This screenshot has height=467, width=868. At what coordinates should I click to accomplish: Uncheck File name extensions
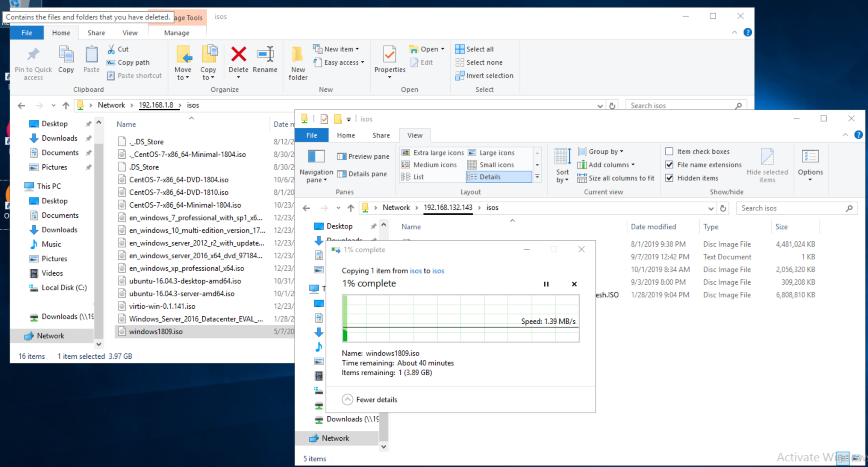pyautogui.click(x=669, y=165)
